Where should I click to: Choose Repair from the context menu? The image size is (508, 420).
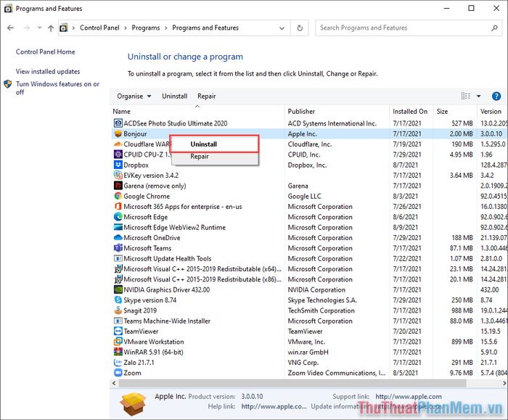coord(214,157)
